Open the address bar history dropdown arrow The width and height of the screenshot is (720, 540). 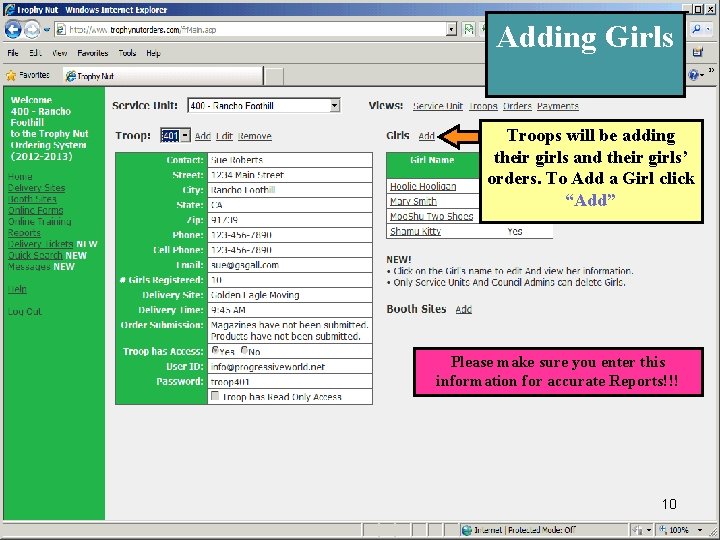pyautogui.click(x=451, y=30)
